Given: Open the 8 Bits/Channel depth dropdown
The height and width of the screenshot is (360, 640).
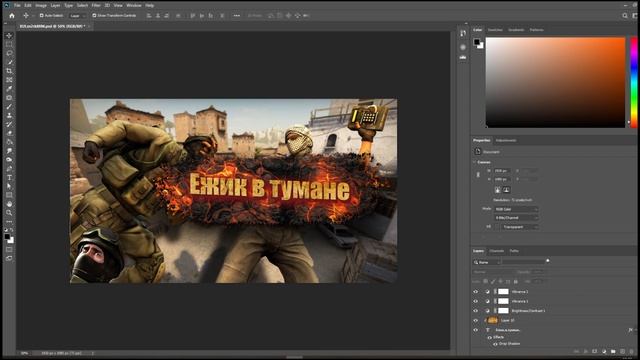Looking at the screenshot, I should [516, 218].
